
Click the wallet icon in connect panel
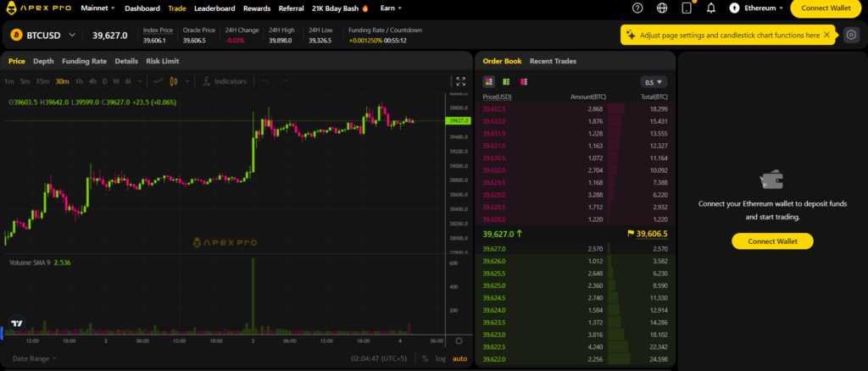coord(772,180)
